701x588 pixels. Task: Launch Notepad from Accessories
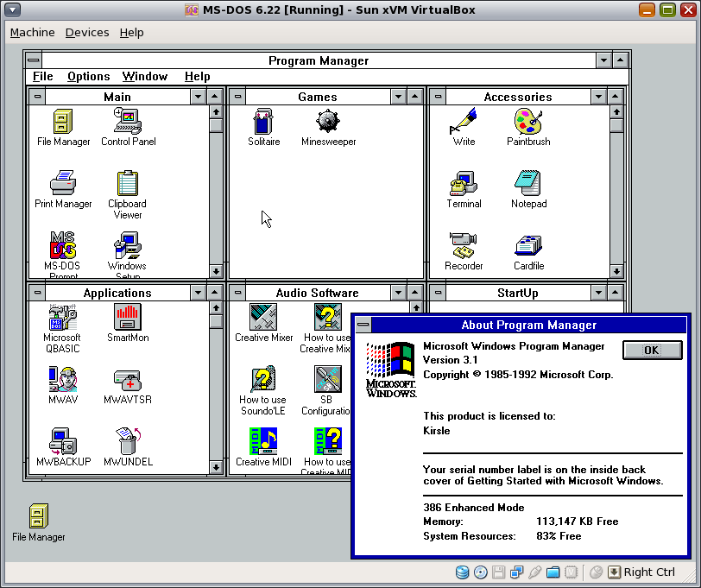tap(528, 183)
